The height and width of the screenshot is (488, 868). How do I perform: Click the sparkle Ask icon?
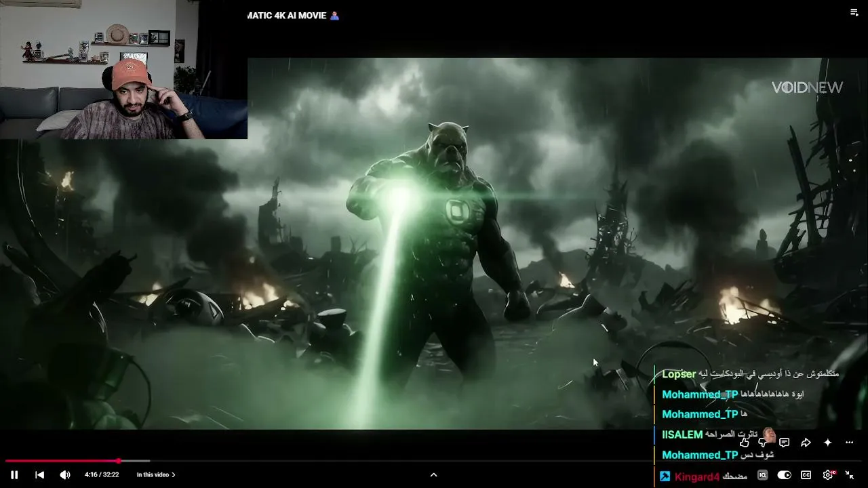pos(827,443)
